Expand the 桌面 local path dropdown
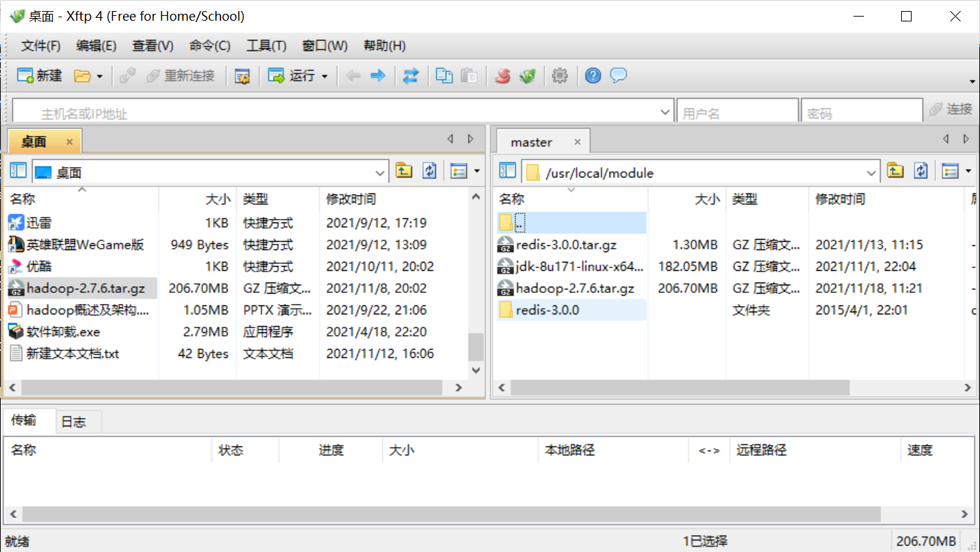Screen dimensions: 980x552 pyautogui.click(x=380, y=173)
